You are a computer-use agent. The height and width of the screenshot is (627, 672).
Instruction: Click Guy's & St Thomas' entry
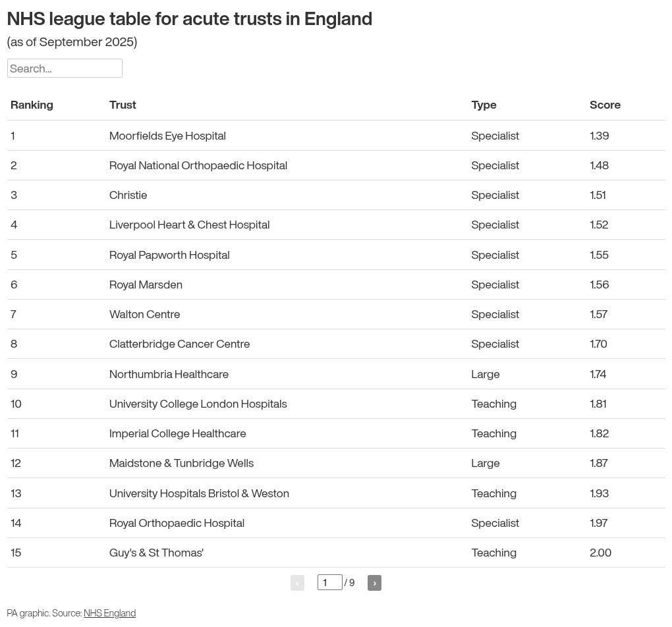pos(156,553)
